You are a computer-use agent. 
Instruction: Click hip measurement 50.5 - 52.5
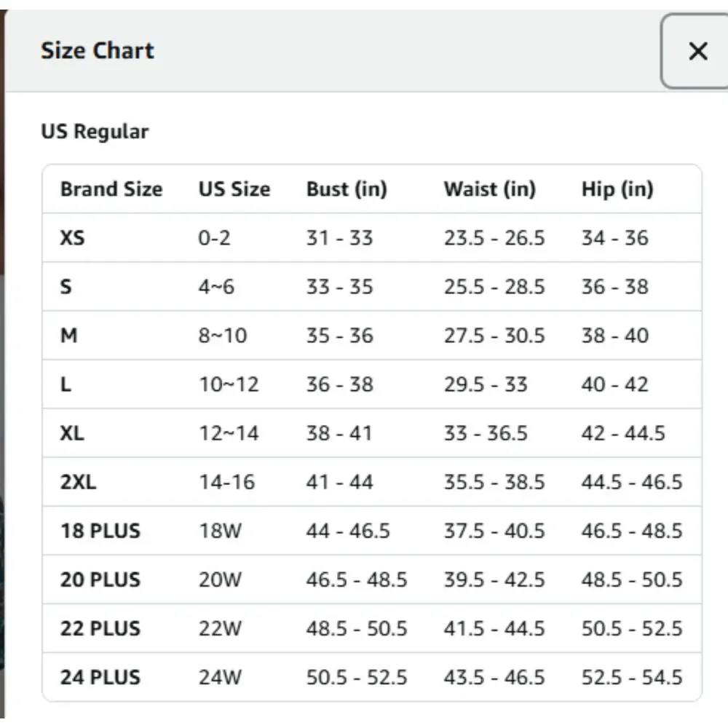point(632,628)
